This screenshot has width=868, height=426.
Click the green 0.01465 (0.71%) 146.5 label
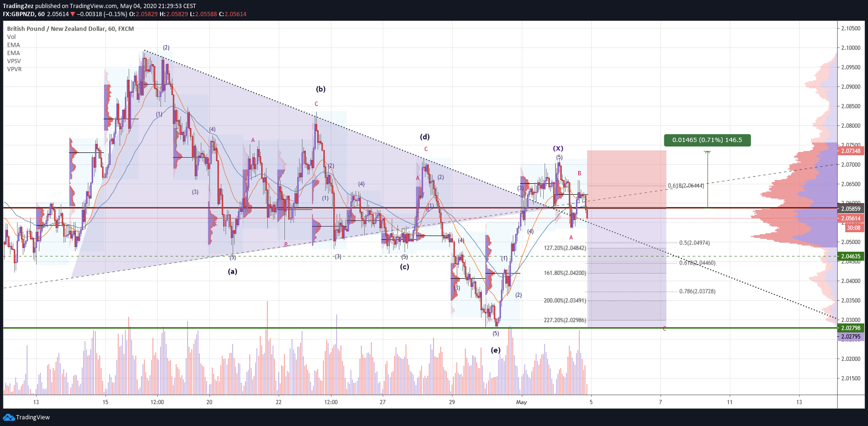708,140
